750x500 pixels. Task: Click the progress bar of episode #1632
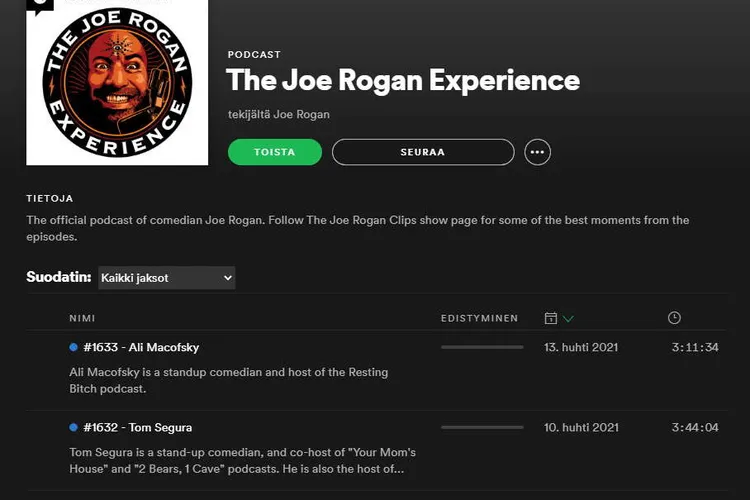point(482,427)
